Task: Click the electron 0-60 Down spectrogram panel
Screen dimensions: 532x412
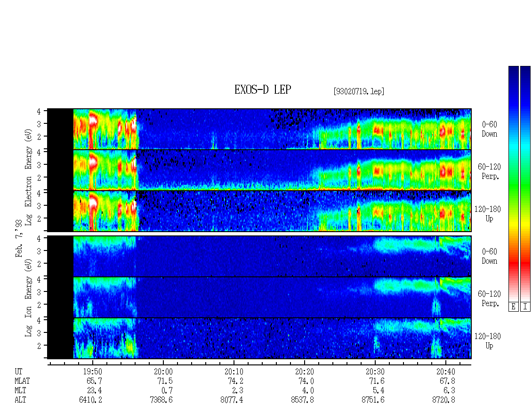Action: click(259, 129)
